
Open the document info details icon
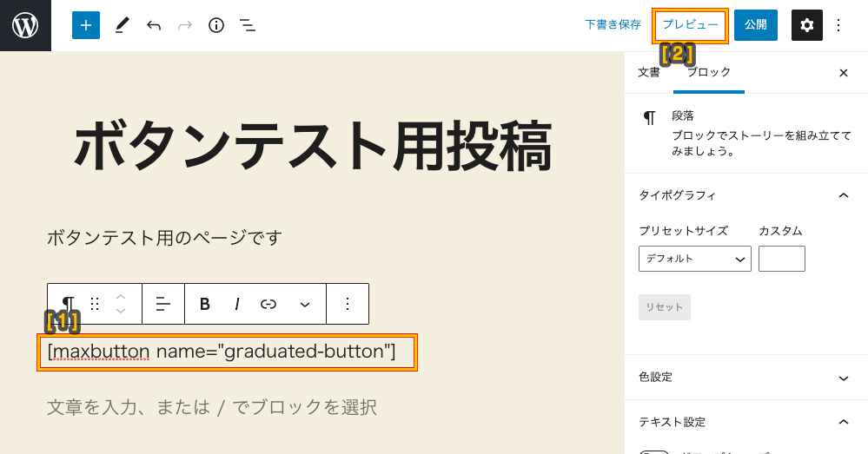pyautogui.click(x=215, y=25)
